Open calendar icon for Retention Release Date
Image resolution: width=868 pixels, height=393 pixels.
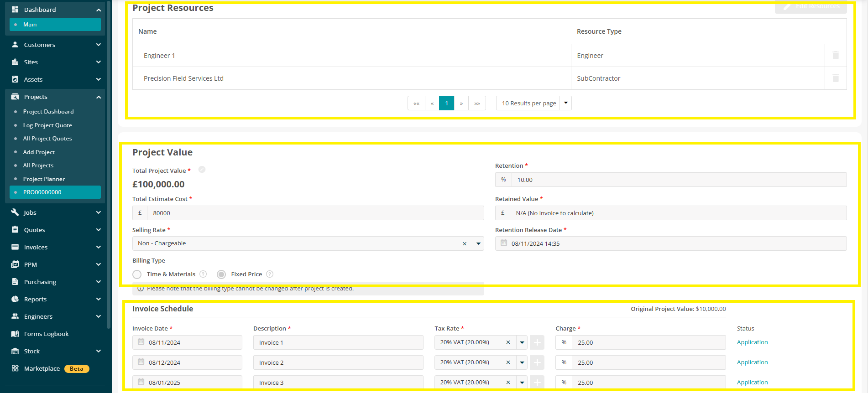[x=504, y=243]
